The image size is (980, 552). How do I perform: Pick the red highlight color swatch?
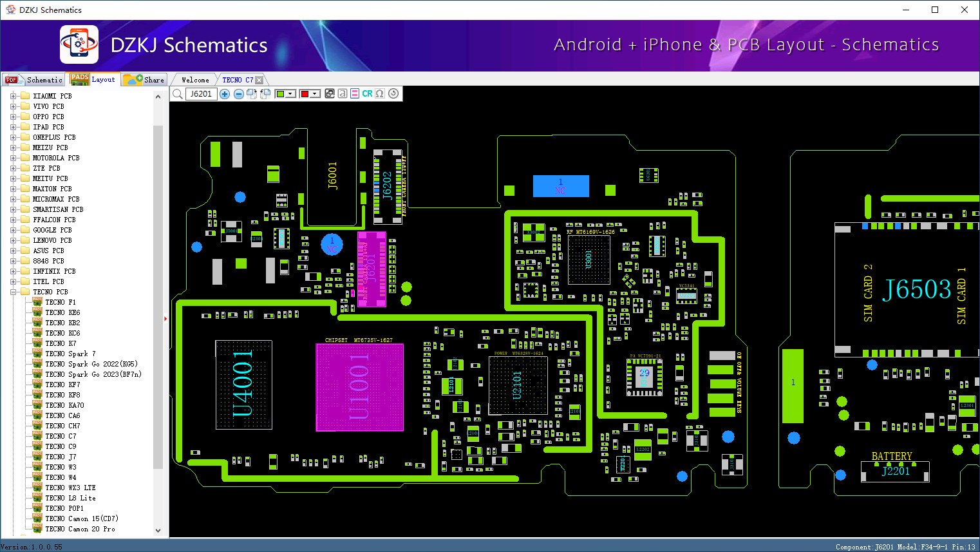(x=305, y=94)
